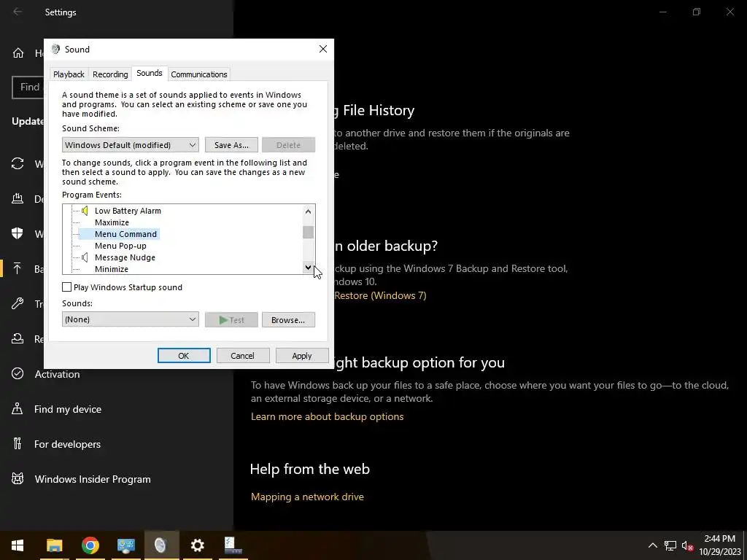747x560 pixels.
Task: Enable Play Windows Startup sound checkbox
Action: pos(66,287)
